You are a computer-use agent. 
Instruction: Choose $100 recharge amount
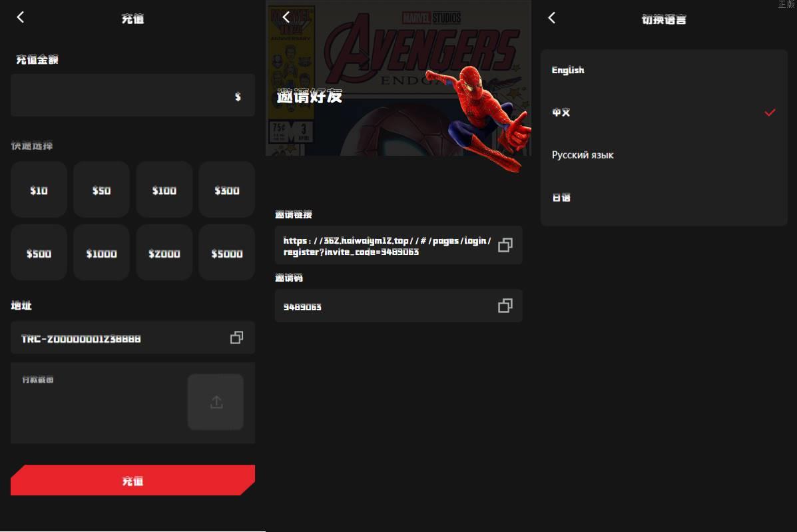pyautogui.click(x=164, y=190)
